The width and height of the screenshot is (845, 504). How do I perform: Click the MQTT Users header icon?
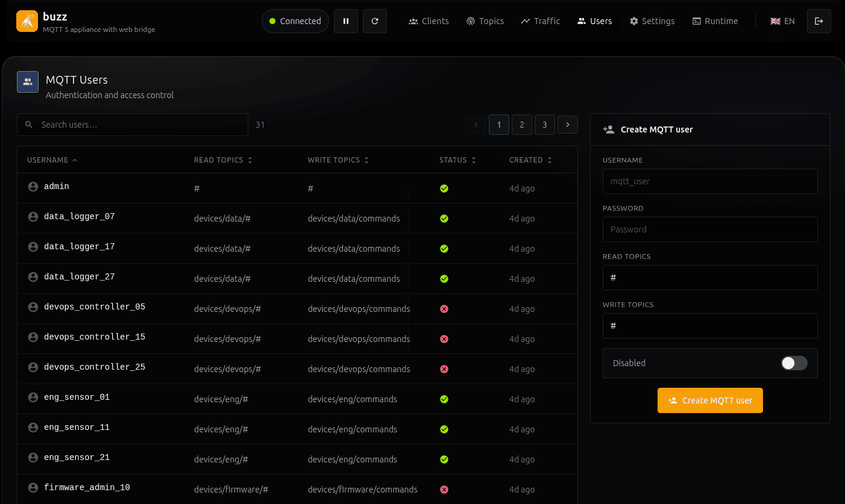[28, 82]
